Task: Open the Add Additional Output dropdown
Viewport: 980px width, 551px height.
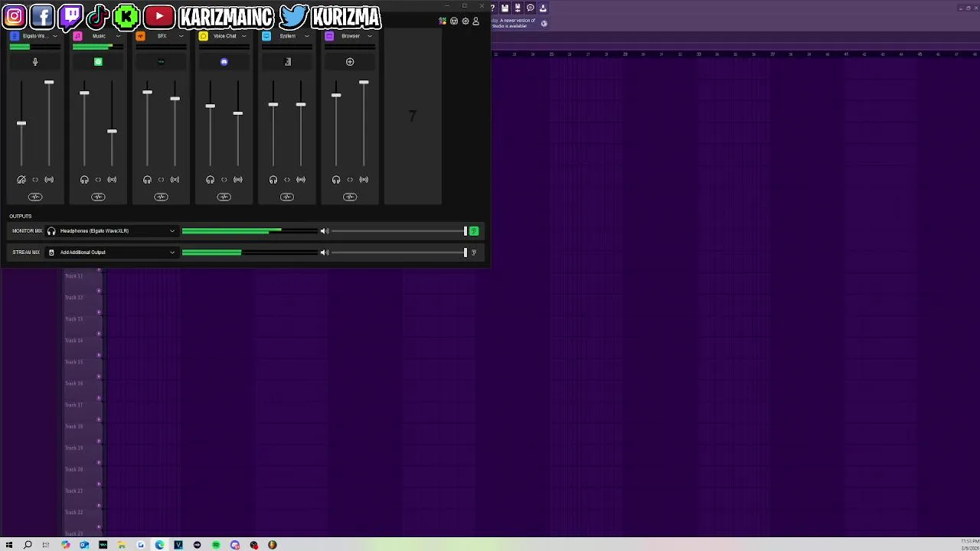Action: pyautogui.click(x=112, y=253)
